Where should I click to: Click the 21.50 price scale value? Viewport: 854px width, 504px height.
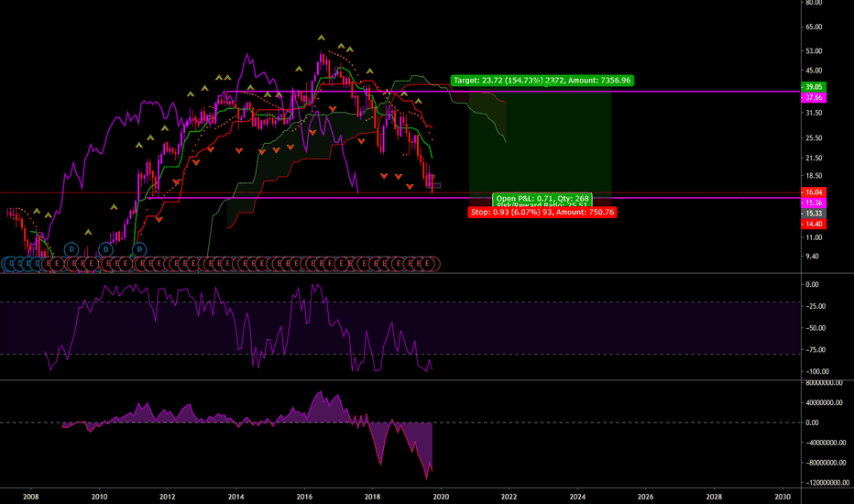point(814,158)
